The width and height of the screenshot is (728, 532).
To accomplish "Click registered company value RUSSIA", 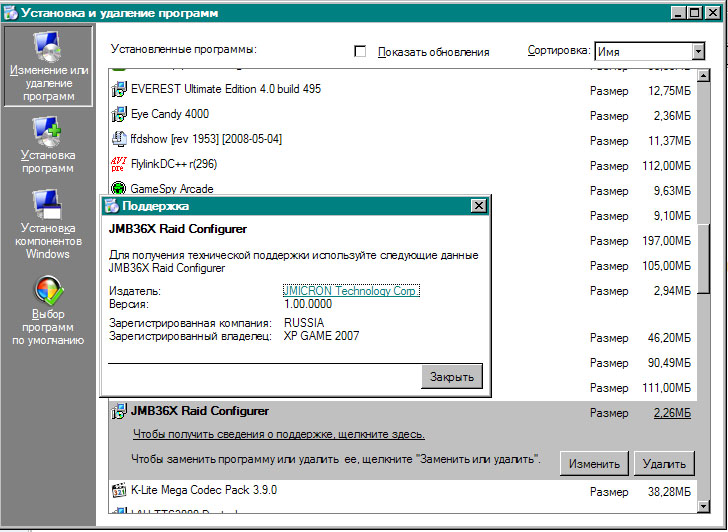I will [x=304, y=323].
